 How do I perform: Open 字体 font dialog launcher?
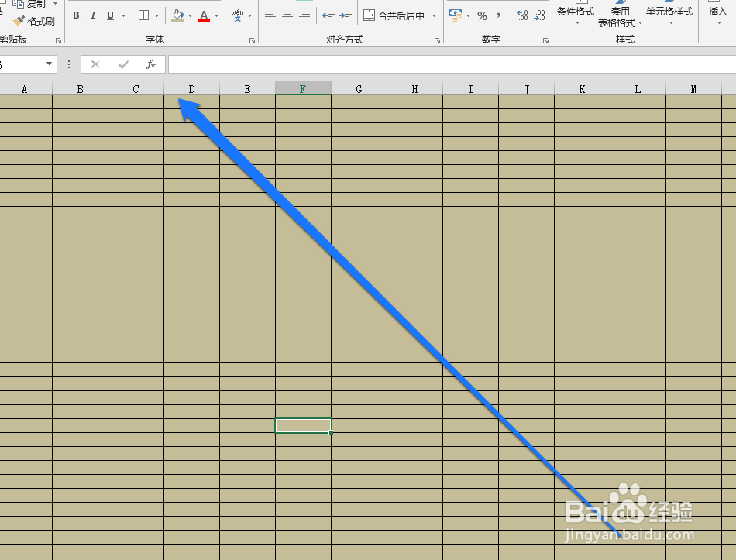252,41
